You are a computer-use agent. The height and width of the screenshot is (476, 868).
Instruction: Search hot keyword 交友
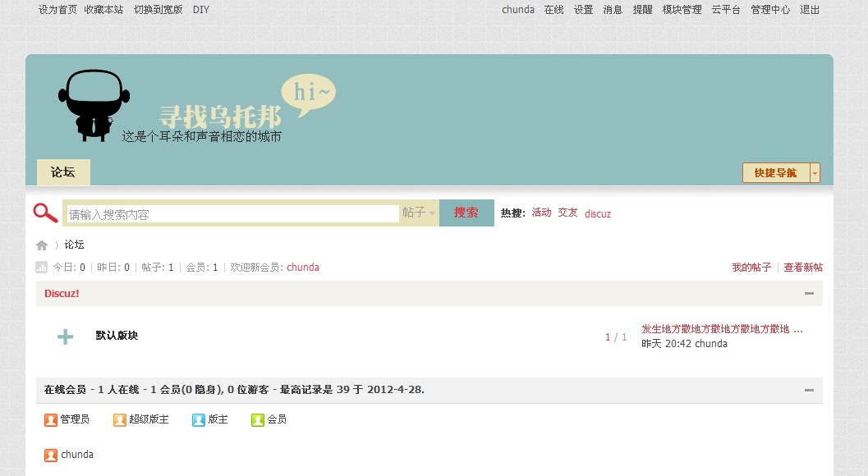(567, 213)
